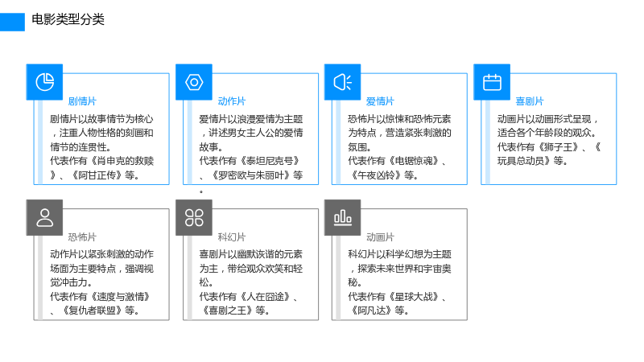644x362 pixels.
Task: Select the slide title 电影类型分类
Action: click(x=68, y=19)
